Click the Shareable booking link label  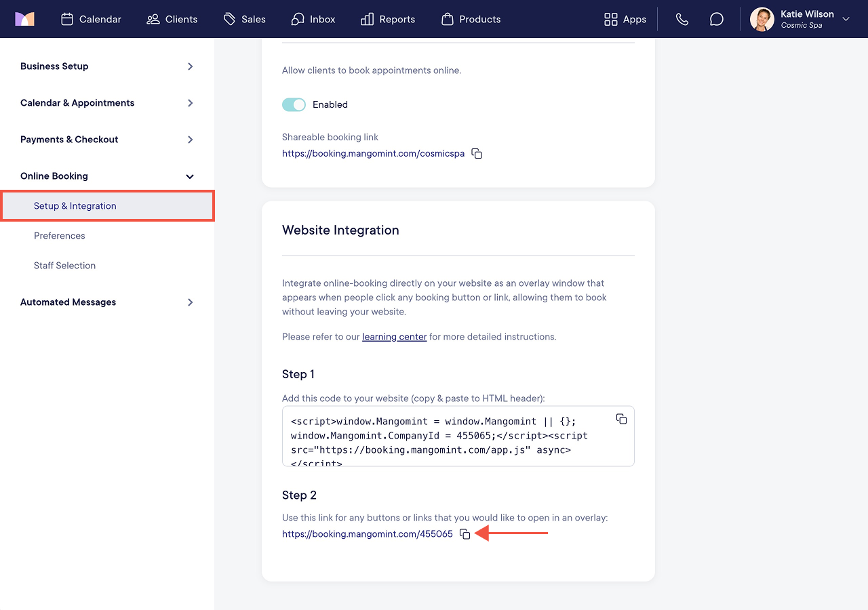click(330, 137)
